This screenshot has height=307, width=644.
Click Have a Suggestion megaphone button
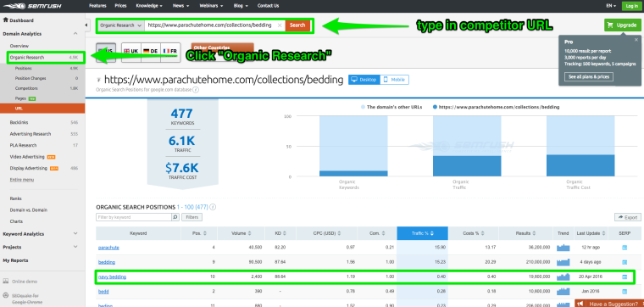coord(609,304)
